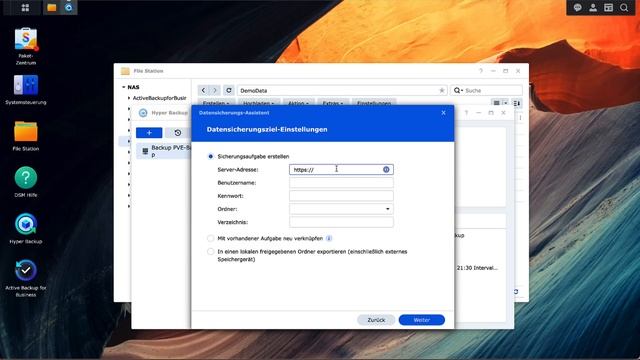Open sort options icon in File Station
The width and height of the screenshot is (640, 360).
click(x=517, y=103)
